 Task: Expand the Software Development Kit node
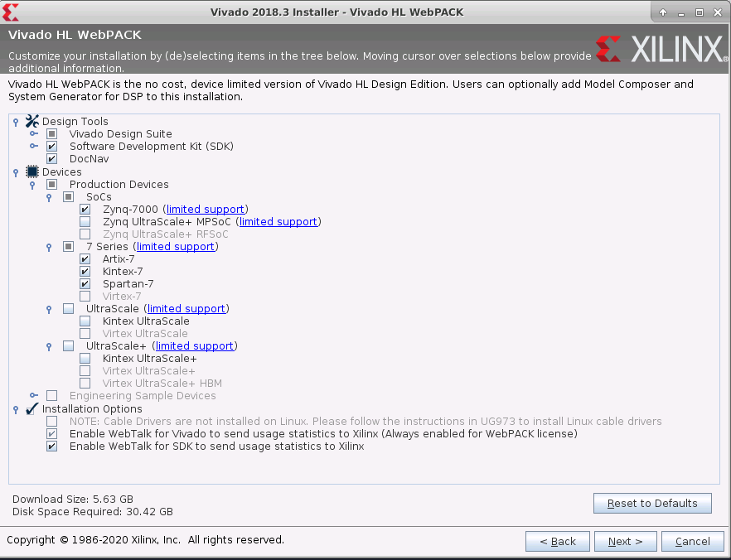tap(33, 146)
